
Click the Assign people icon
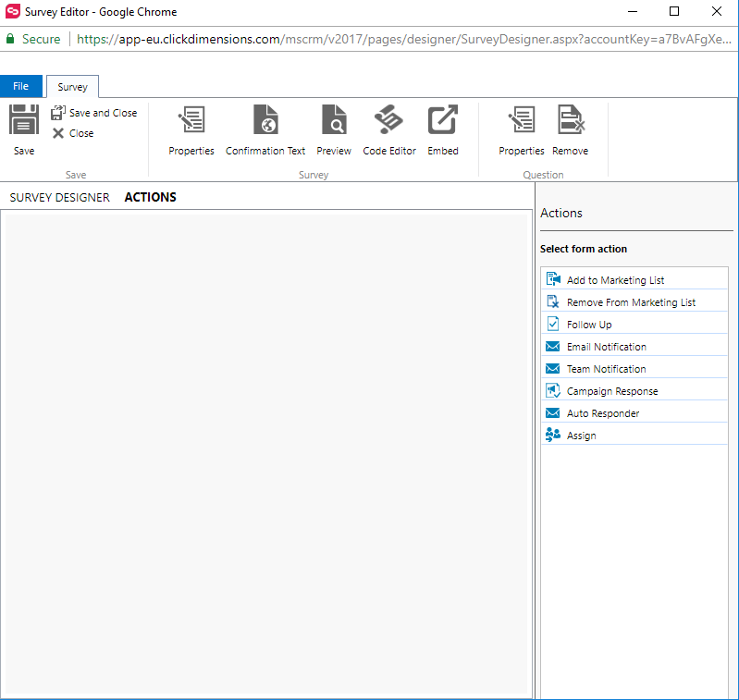(x=553, y=435)
